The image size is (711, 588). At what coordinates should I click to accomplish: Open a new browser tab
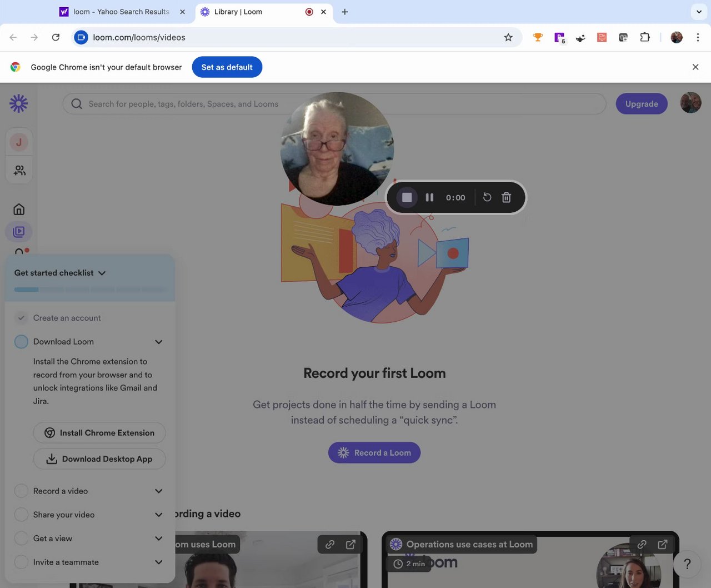pos(344,12)
